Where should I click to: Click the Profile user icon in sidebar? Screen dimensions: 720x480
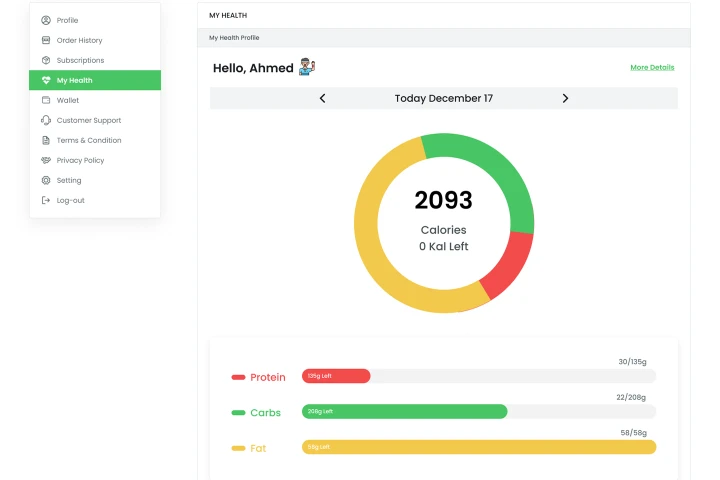(46, 20)
